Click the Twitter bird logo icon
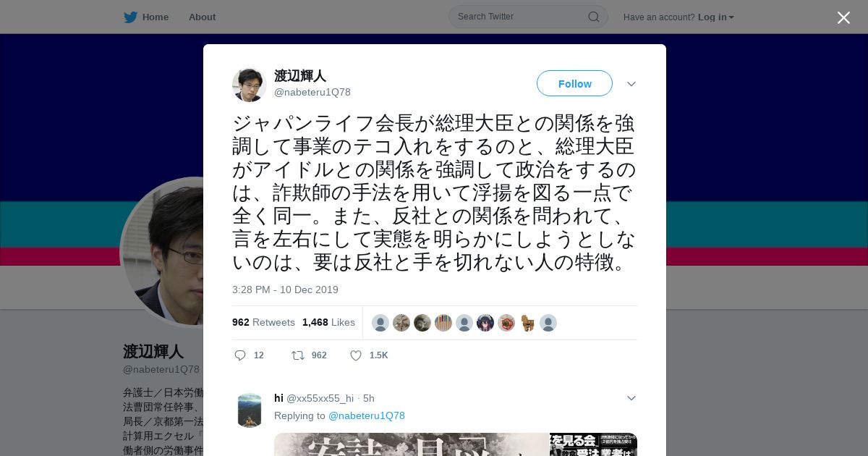 point(130,17)
